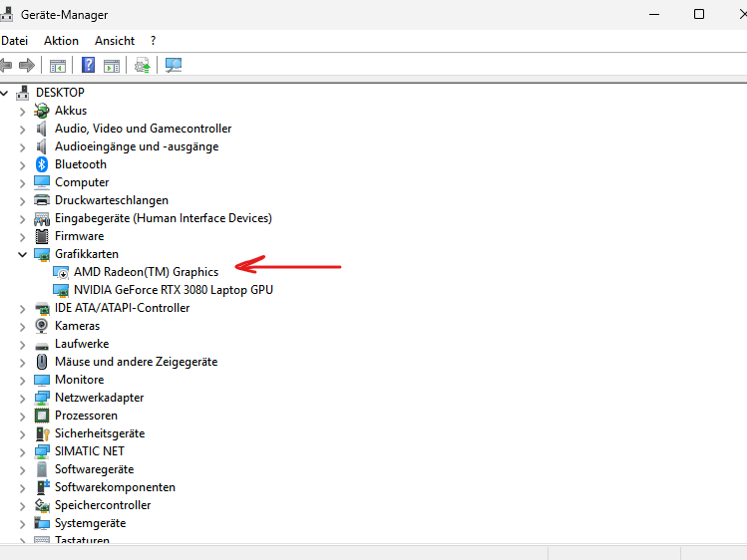
Task: Expand Audio, Video und Gamecontroller
Action: [22, 130]
